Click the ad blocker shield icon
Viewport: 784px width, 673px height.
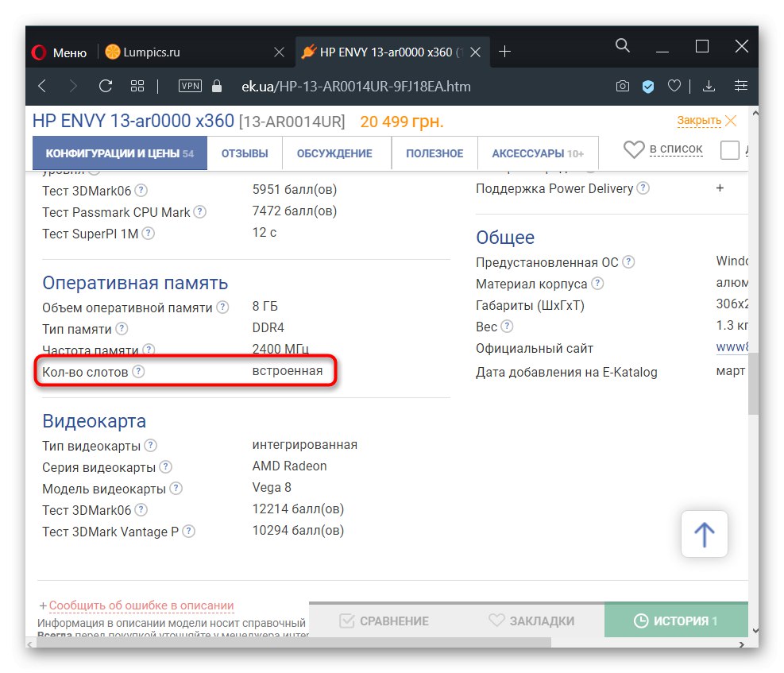click(648, 86)
